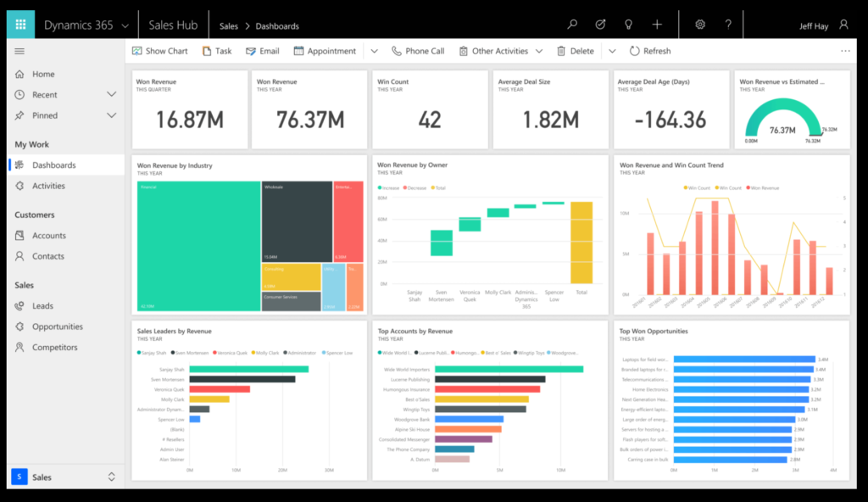
Task: Click the search magnifier icon
Action: click(572, 25)
